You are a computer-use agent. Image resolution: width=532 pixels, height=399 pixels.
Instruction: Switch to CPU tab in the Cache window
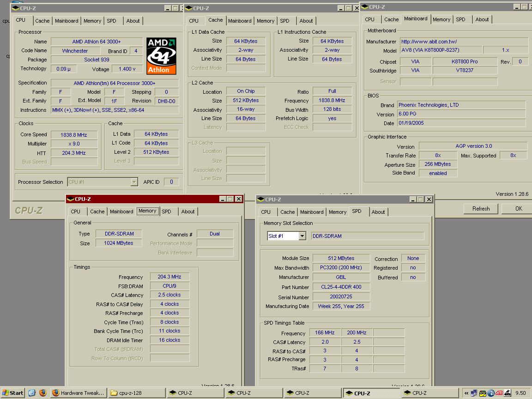tap(194, 21)
